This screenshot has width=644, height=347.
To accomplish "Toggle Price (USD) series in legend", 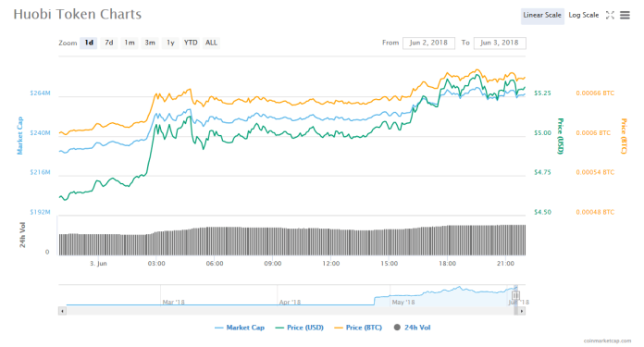I will 300,328.
